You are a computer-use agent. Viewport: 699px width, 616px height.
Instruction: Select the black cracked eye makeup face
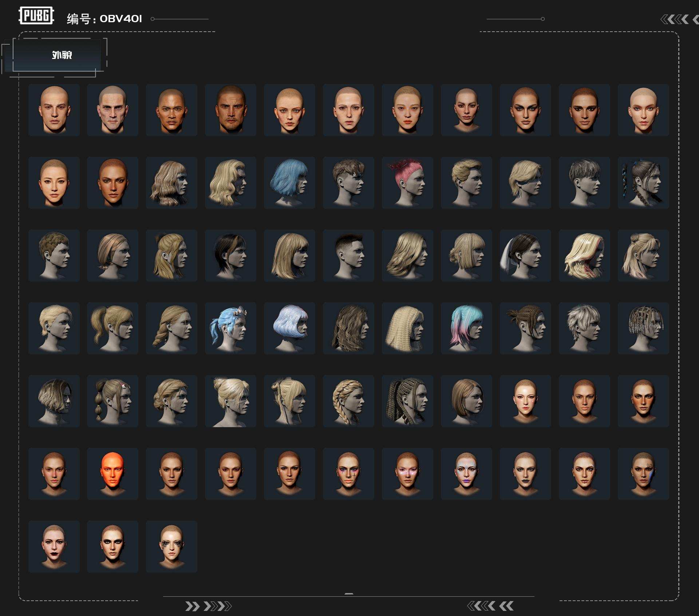(171, 547)
